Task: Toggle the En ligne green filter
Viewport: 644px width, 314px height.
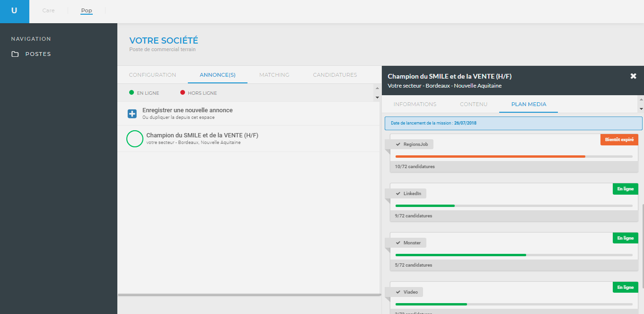Action: coord(144,93)
